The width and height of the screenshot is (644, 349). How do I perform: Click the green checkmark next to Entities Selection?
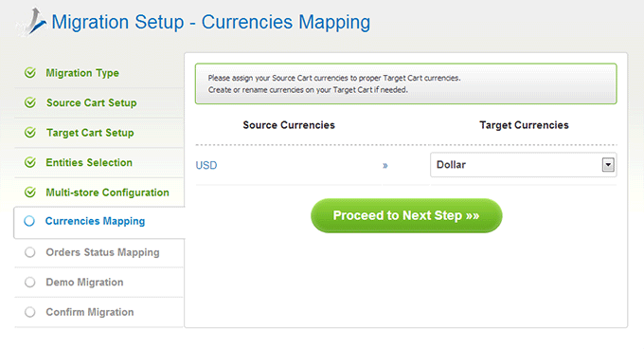(x=30, y=162)
